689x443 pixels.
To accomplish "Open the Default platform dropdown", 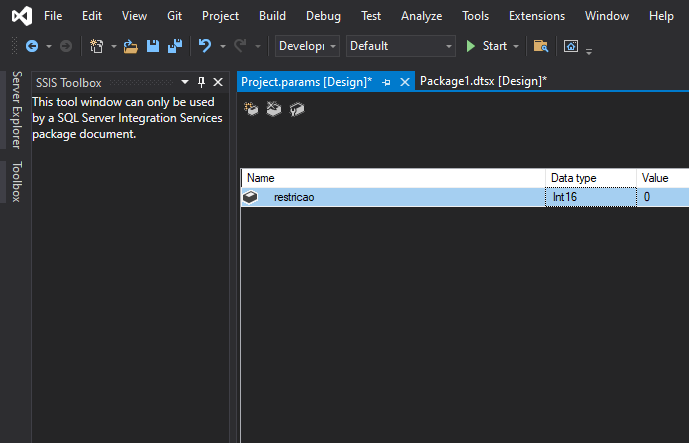I will 401,46.
